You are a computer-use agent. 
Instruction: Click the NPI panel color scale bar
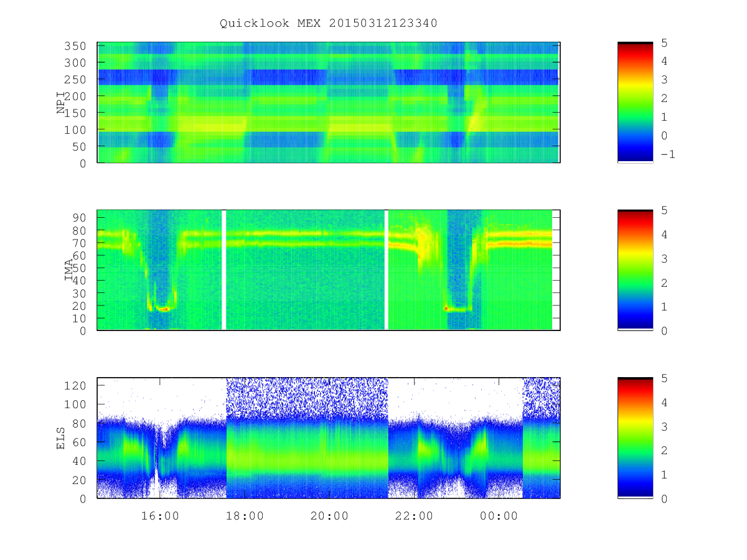[x=635, y=103]
